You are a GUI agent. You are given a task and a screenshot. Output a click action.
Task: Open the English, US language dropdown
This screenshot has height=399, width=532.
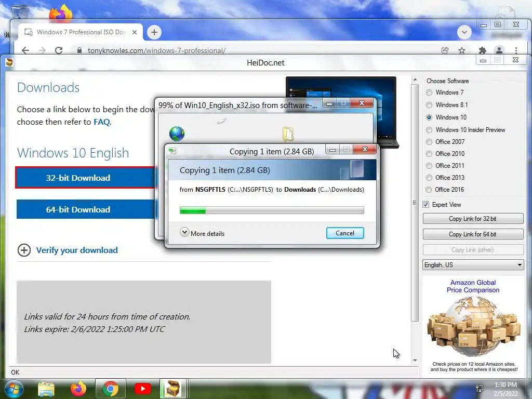pos(473,265)
